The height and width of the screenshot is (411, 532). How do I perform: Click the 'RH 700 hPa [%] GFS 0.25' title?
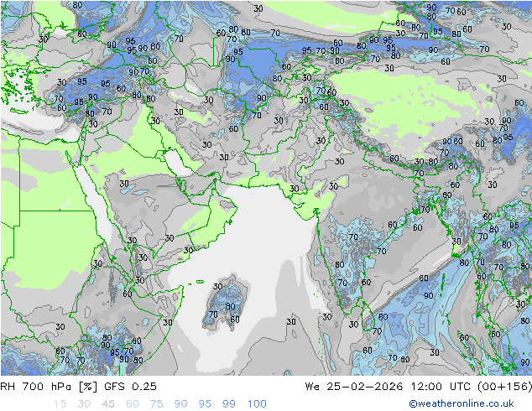(x=78, y=386)
